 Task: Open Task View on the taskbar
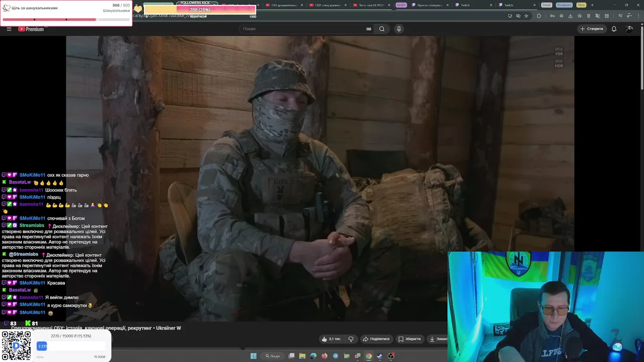pos(291,356)
